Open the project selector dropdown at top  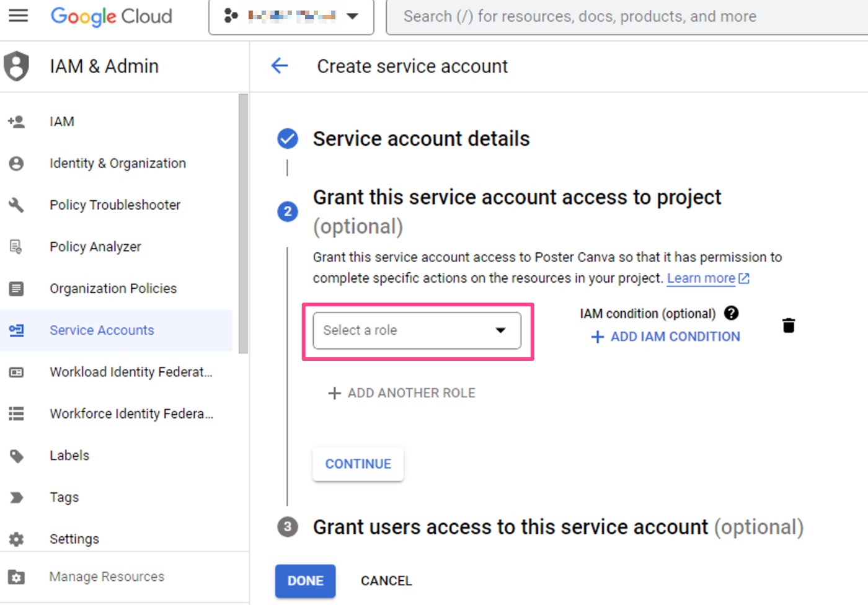[x=290, y=17]
